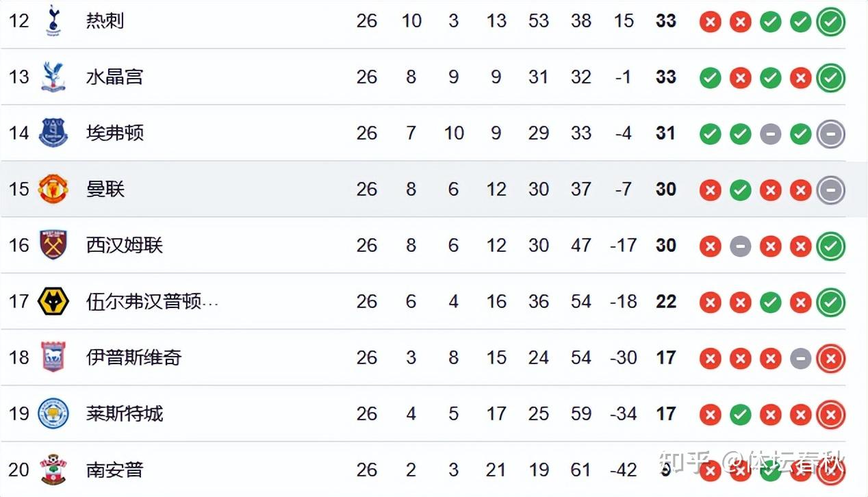
Task: Click the Manchester United (曼联) crest
Action: pos(53,189)
